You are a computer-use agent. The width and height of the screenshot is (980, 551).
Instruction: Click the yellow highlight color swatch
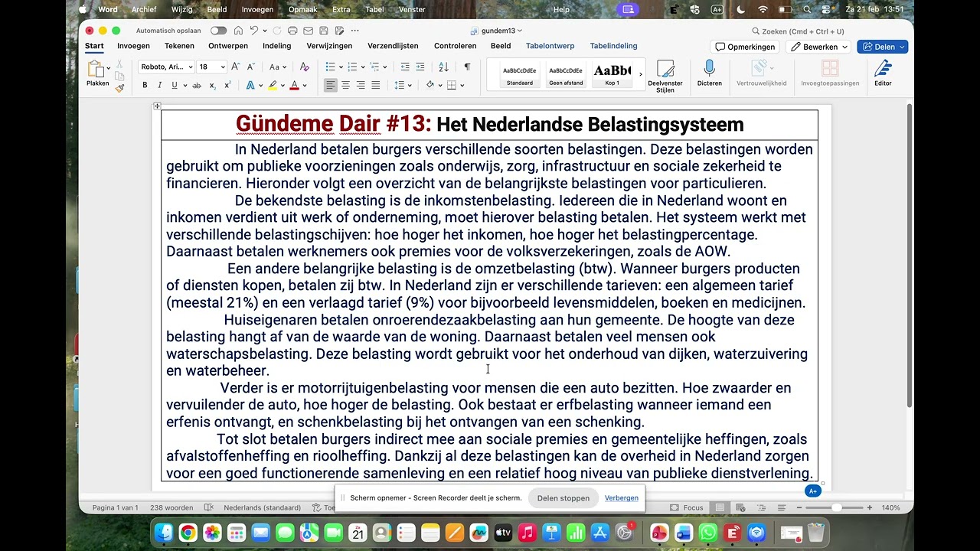click(272, 85)
